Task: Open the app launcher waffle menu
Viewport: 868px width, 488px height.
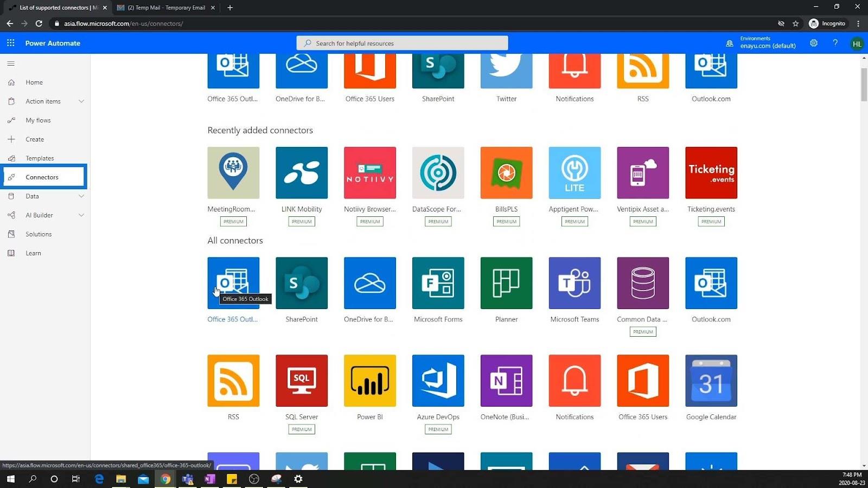Action: (11, 43)
